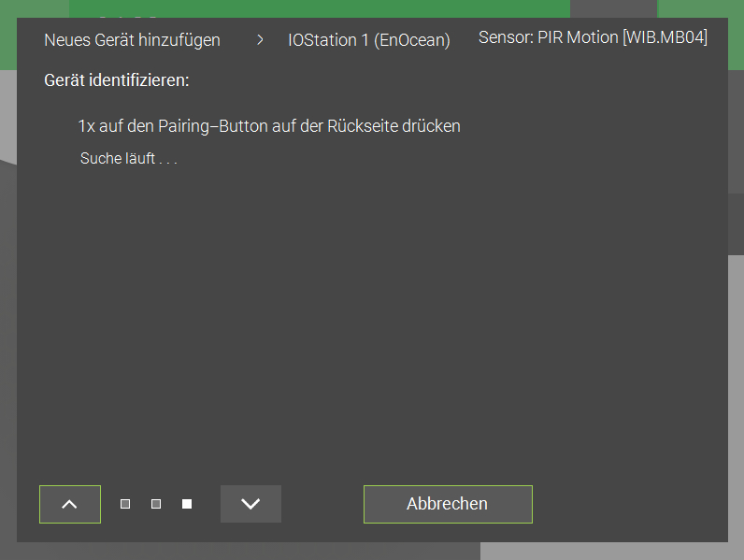
Task: Click the 'Suche läuft . . .' status text
Action: coord(129,158)
